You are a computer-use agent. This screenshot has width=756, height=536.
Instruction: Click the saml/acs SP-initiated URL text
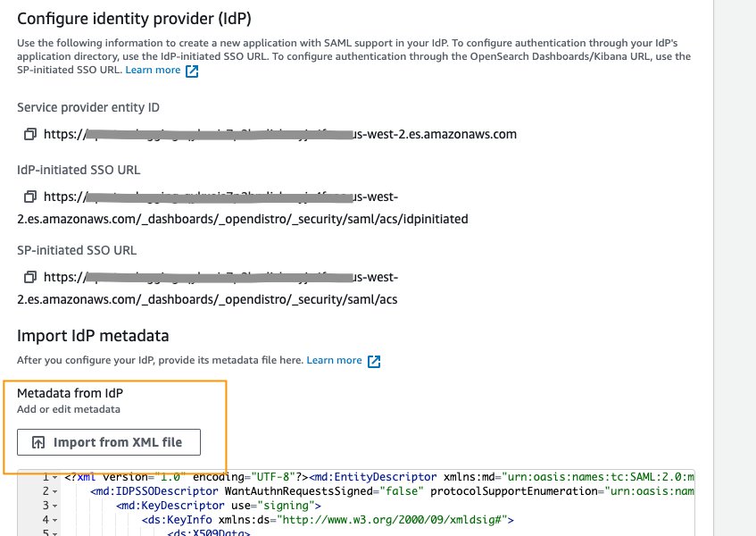click(x=207, y=299)
